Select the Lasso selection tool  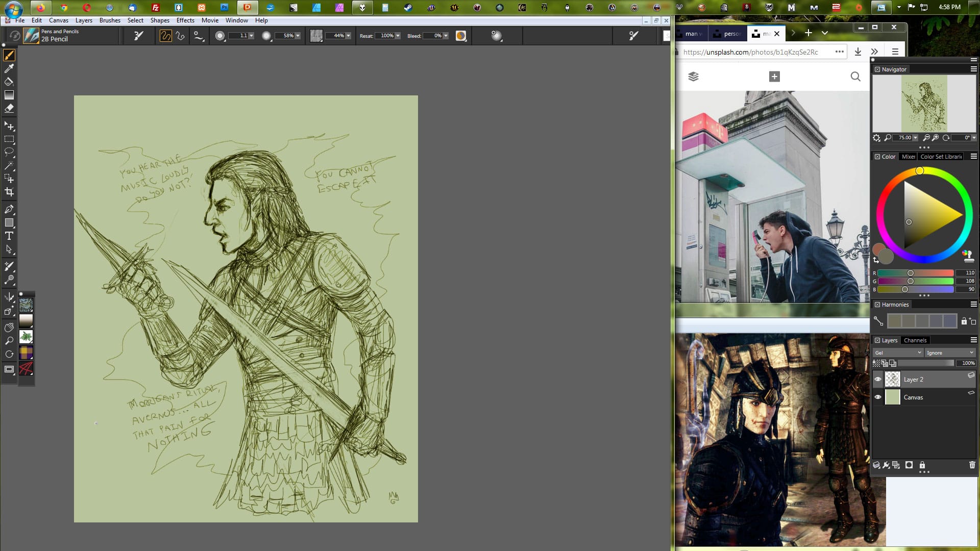(x=9, y=152)
